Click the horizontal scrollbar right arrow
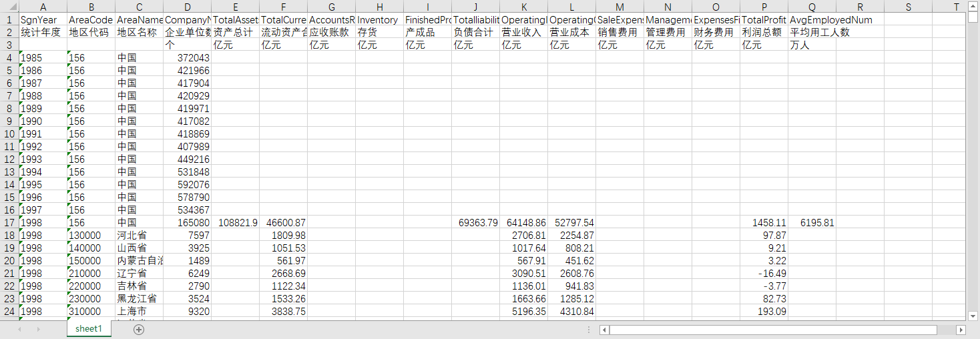The width and height of the screenshot is (980, 339). [x=961, y=330]
